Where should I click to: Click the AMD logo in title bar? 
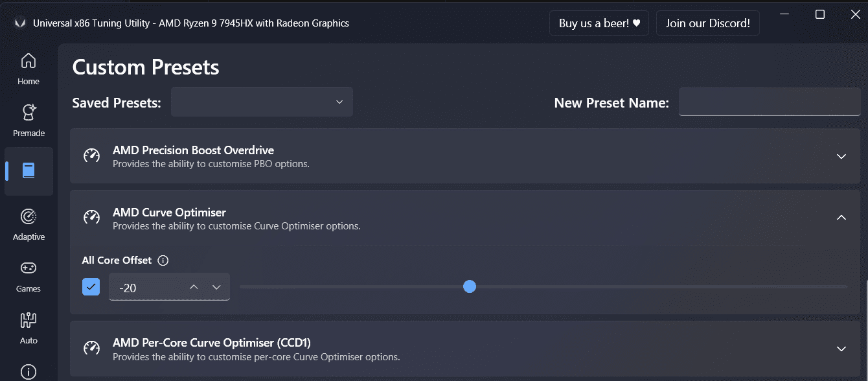[19, 23]
